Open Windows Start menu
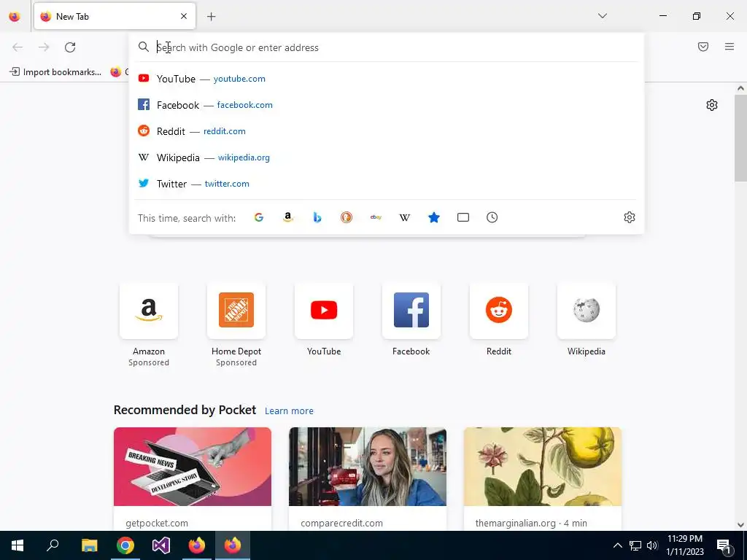This screenshot has width=747, height=560. tap(18, 545)
